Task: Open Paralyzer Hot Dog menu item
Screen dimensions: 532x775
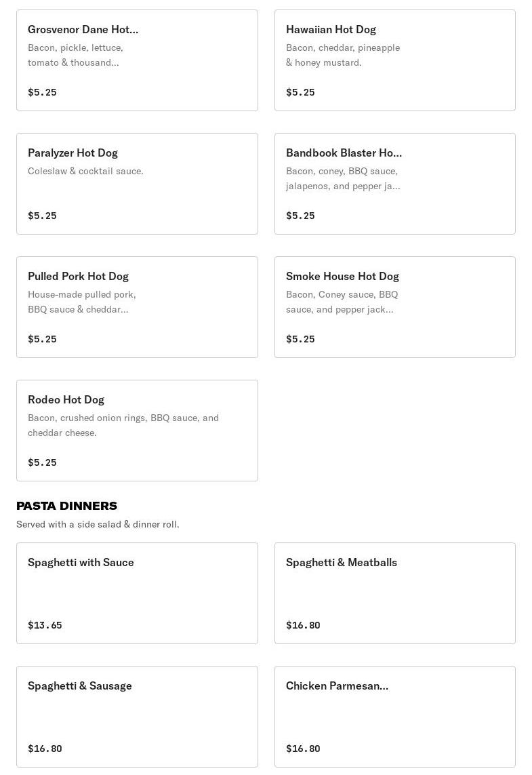Action: (x=137, y=184)
